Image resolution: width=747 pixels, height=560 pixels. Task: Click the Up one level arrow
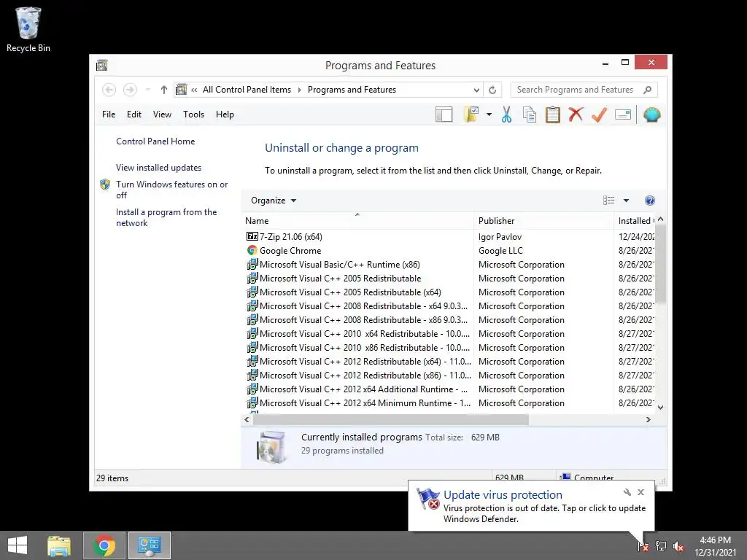164,90
